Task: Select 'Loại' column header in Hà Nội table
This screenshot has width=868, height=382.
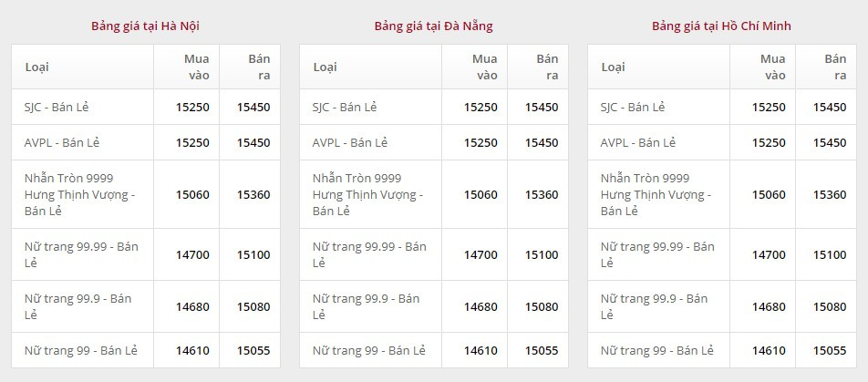Action: click(x=37, y=67)
